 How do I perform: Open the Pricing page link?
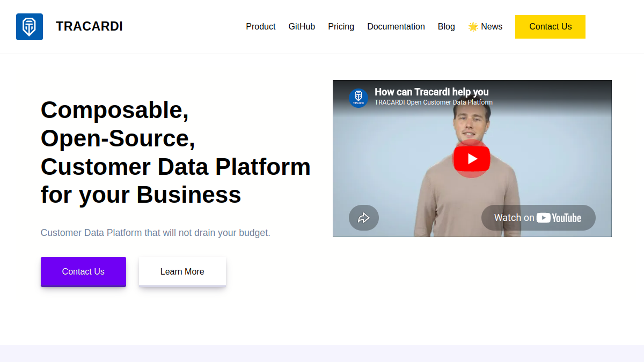[341, 27]
